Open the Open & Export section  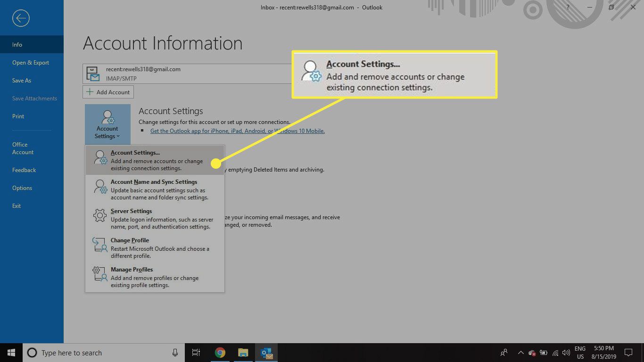(32, 62)
